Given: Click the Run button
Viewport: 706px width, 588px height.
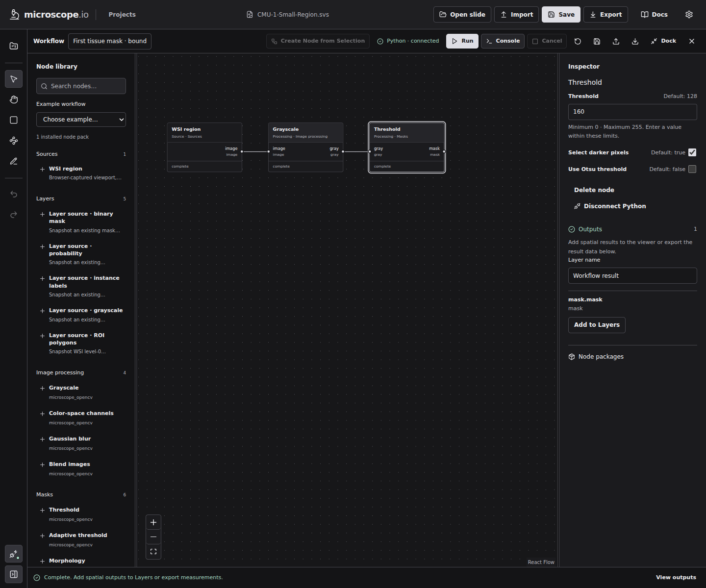Looking at the screenshot, I should click(462, 41).
